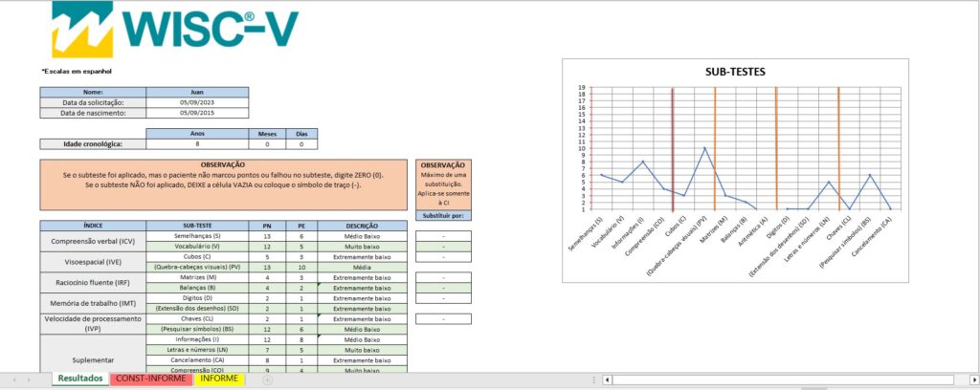
Task: Select the name cell containing Juan
Action: 197,92
